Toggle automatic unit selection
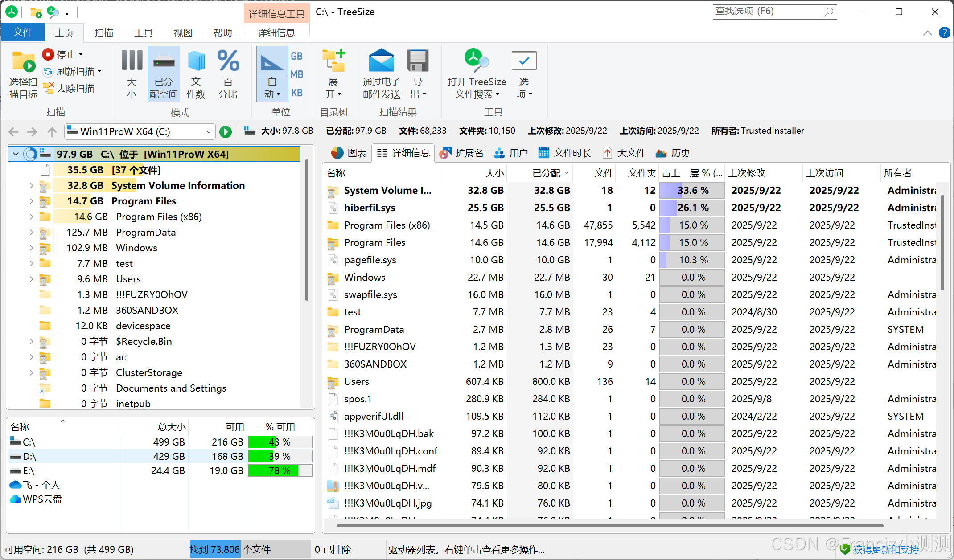The height and width of the screenshot is (560, 954). [272, 74]
